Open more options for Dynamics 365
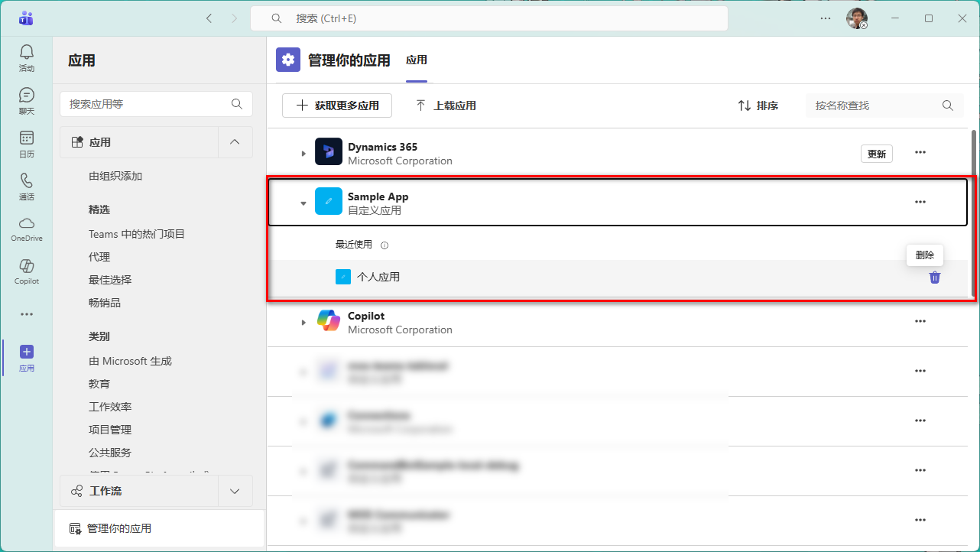Image resolution: width=980 pixels, height=552 pixels. click(x=920, y=152)
